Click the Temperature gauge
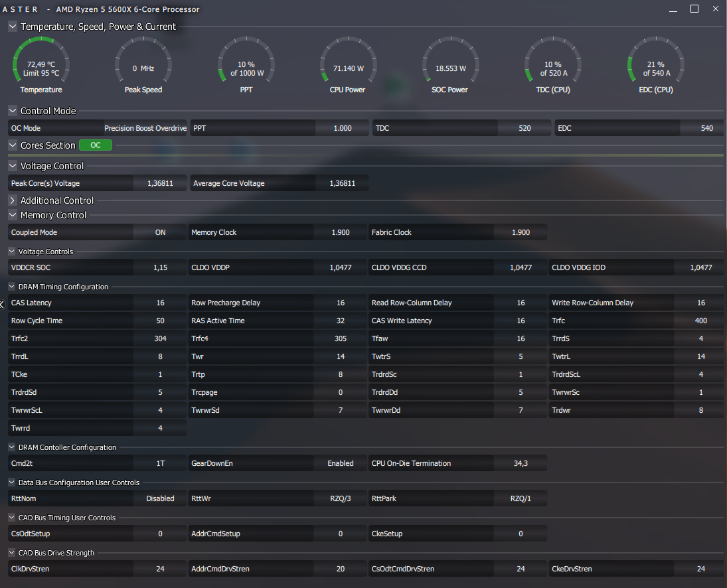 click(x=41, y=65)
